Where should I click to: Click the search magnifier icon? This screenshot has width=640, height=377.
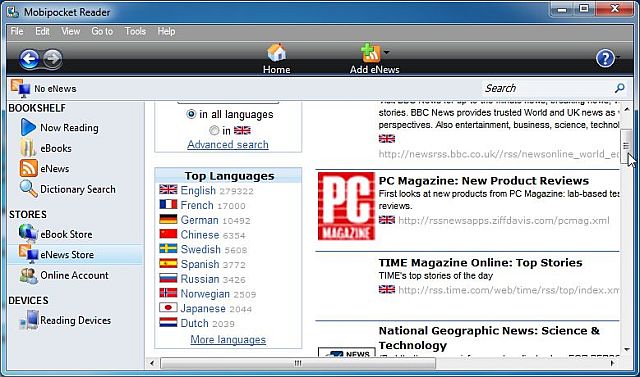pyautogui.click(x=619, y=88)
